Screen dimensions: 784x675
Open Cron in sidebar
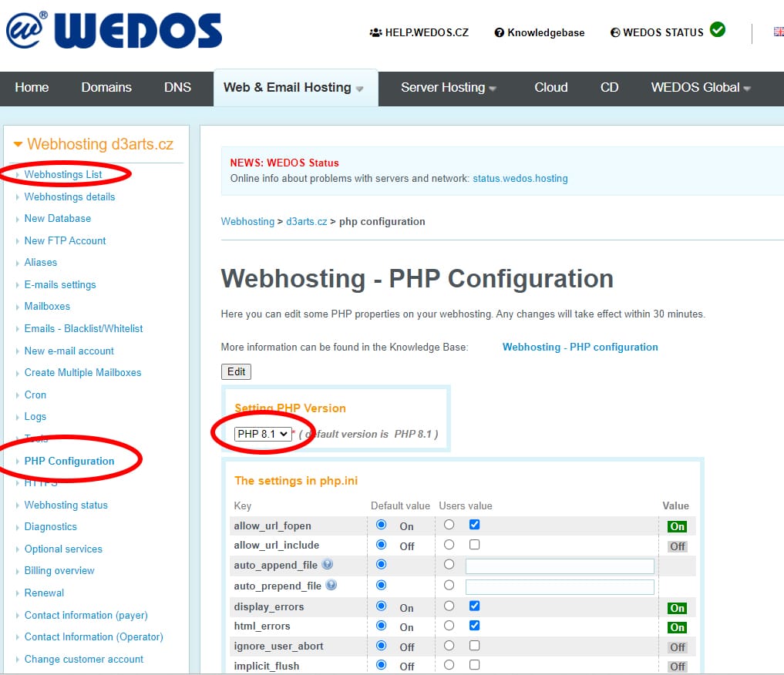(35, 395)
